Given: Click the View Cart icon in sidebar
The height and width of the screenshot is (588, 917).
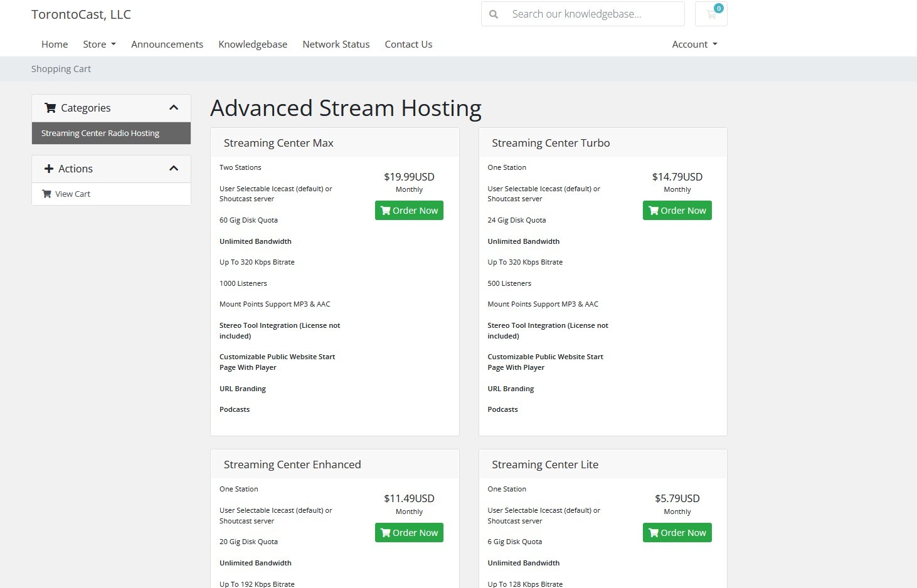Looking at the screenshot, I should coord(46,194).
